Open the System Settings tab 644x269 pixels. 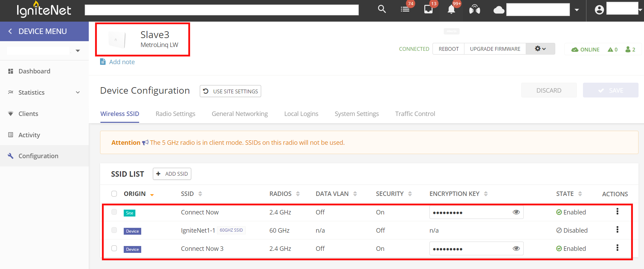pos(357,114)
